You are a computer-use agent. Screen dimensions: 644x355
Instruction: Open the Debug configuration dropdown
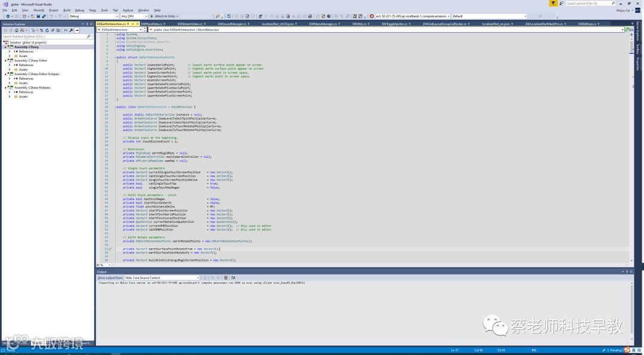(93, 17)
